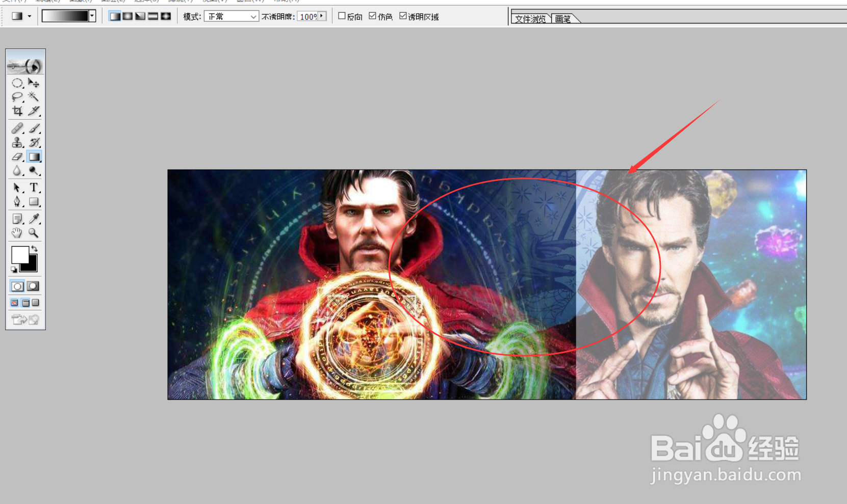Swap foreground and background colors
This screenshot has height=504, width=847.
click(34, 249)
